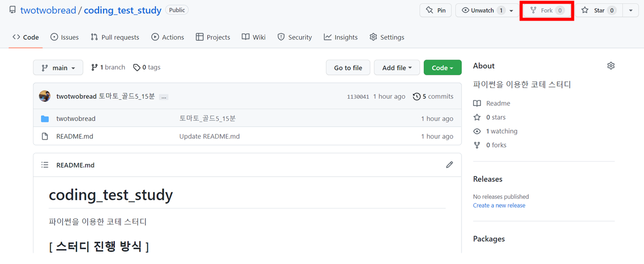Open README.md in the file list
This screenshot has width=644, height=264.
point(75,136)
